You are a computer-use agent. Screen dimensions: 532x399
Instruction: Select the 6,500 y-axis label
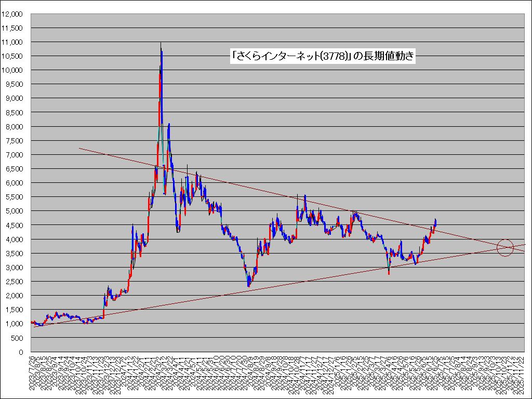14,169
